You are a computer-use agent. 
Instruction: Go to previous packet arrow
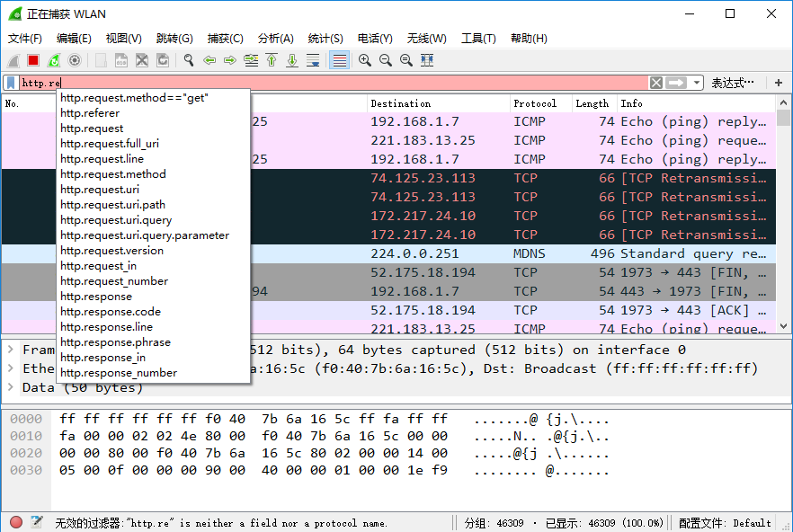pyautogui.click(x=209, y=61)
